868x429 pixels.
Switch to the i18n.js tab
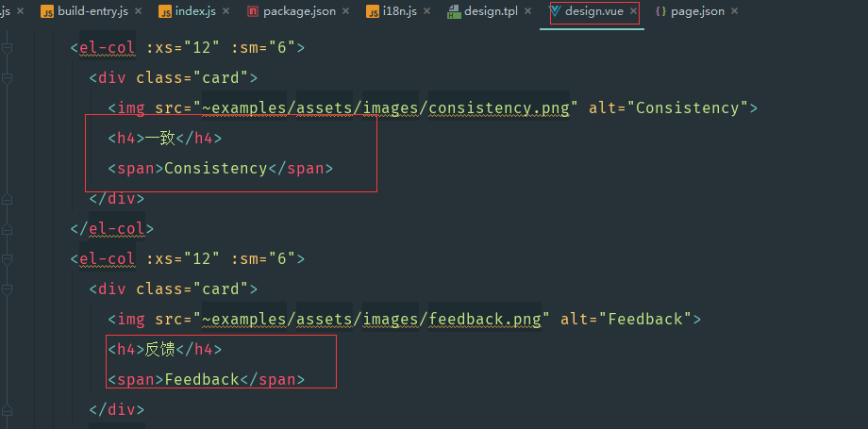[x=400, y=11]
